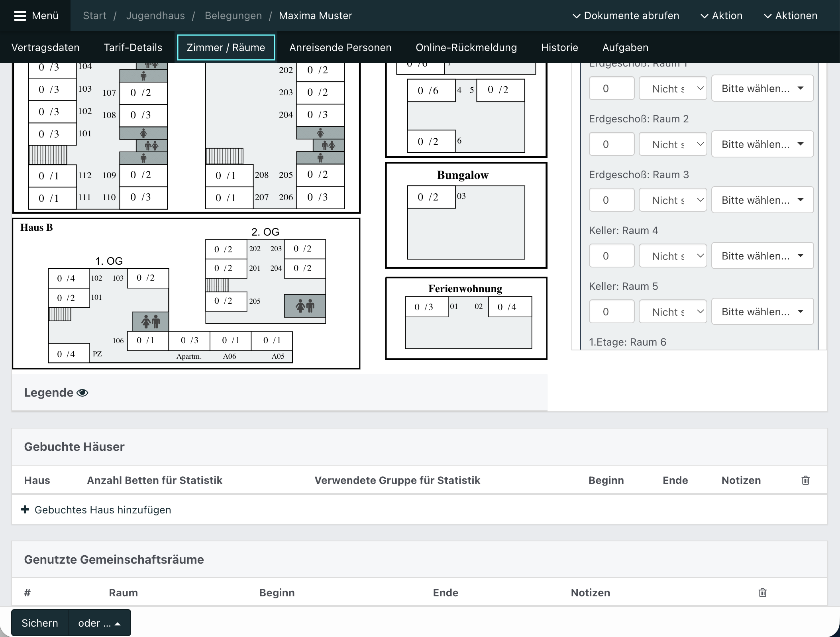Click staircase icon in Haus B 1. OG

(x=60, y=314)
